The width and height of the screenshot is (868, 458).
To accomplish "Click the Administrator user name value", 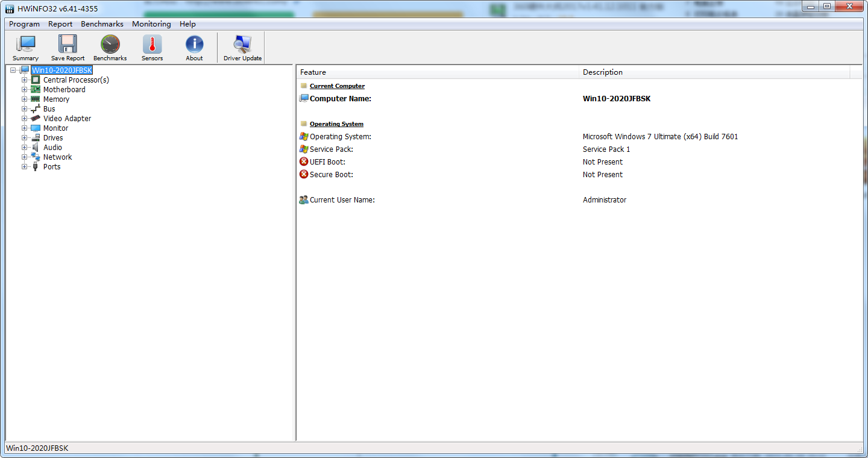I will coord(605,200).
